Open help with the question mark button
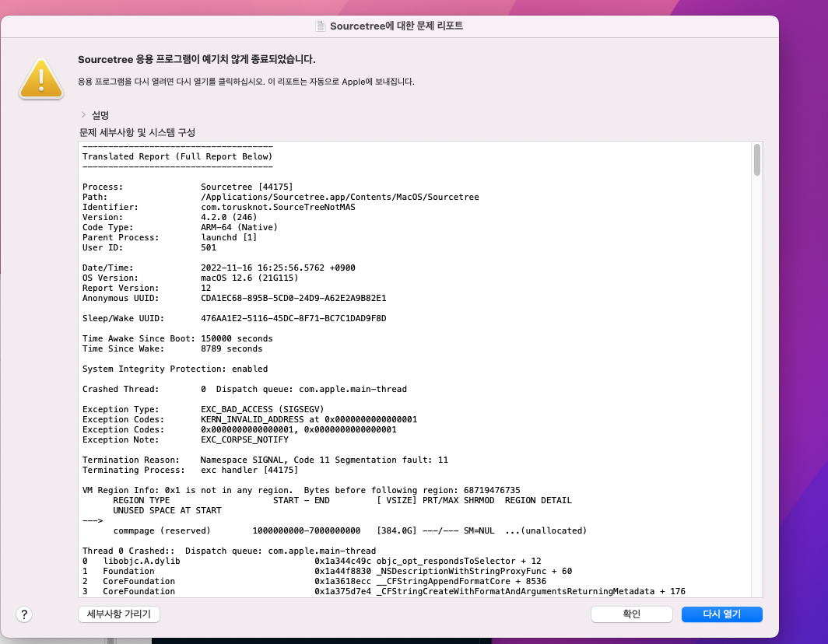This screenshot has height=644, width=828. click(24, 614)
